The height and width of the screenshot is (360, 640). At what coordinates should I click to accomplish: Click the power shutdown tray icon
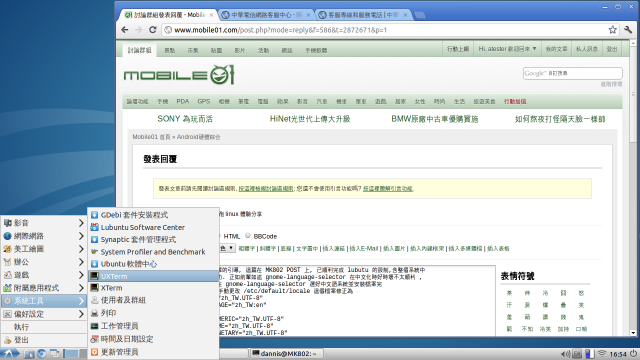634,354
